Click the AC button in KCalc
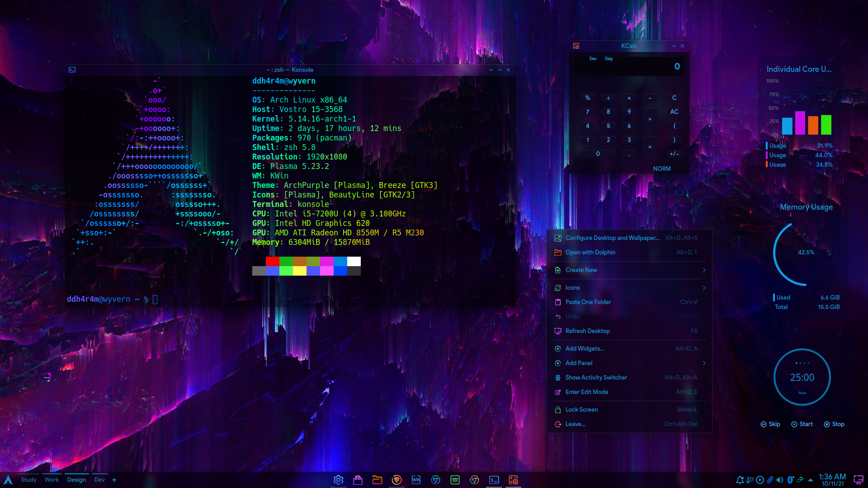Image resolution: width=868 pixels, height=488 pixels. click(x=674, y=112)
